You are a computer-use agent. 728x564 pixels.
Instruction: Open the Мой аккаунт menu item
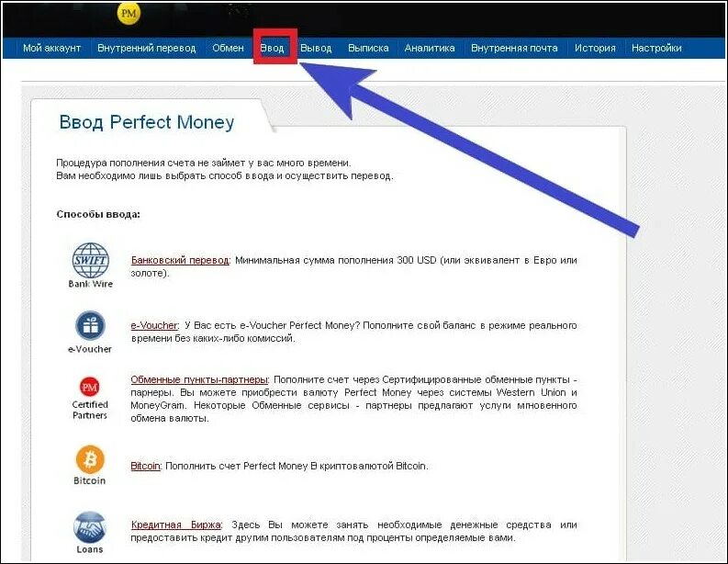pos(52,48)
